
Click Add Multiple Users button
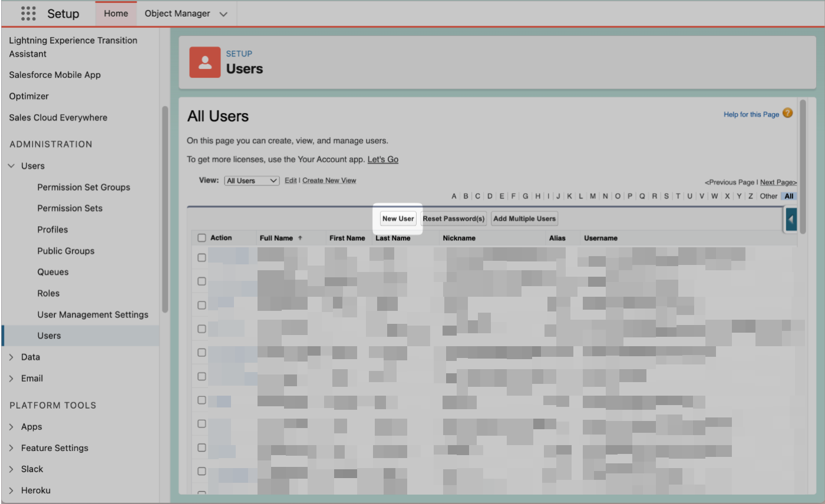(x=524, y=218)
